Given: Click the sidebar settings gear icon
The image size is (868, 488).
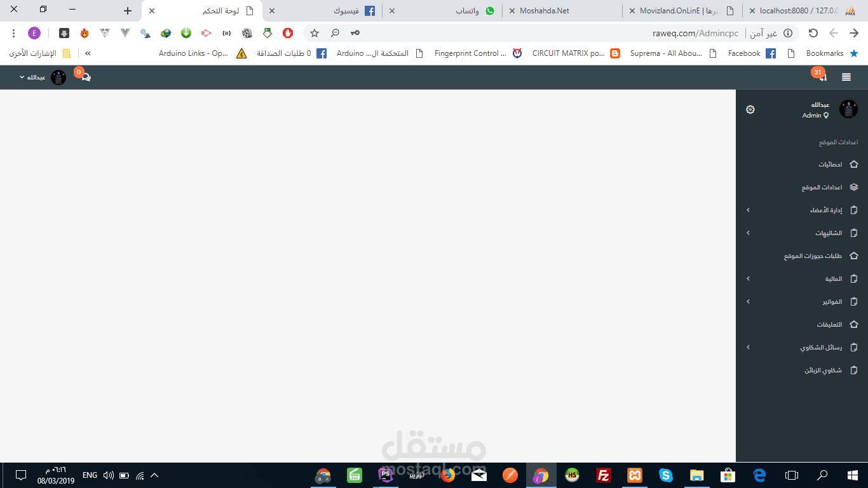Looking at the screenshot, I should 750,109.
